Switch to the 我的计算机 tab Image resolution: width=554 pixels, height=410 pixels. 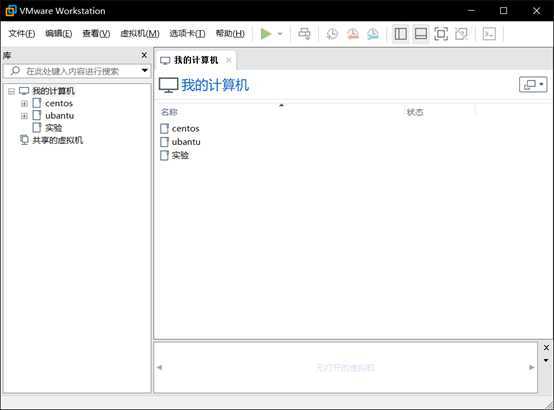[x=196, y=60]
